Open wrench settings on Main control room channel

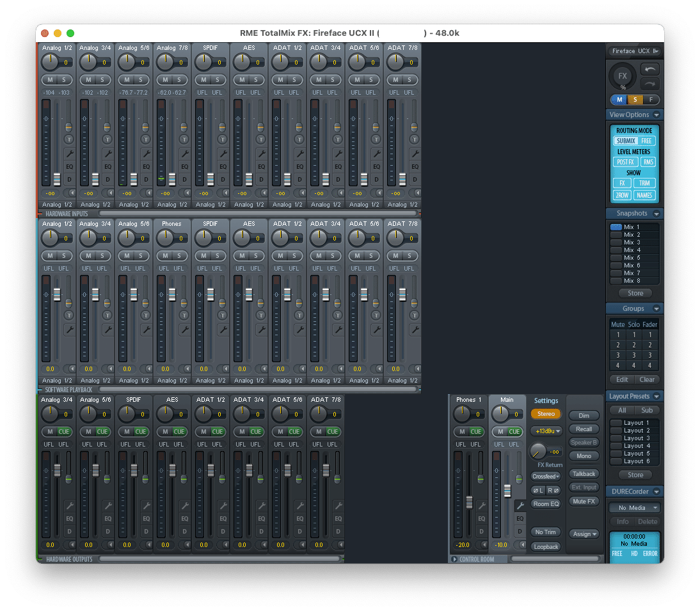click(x=520, y=505)
